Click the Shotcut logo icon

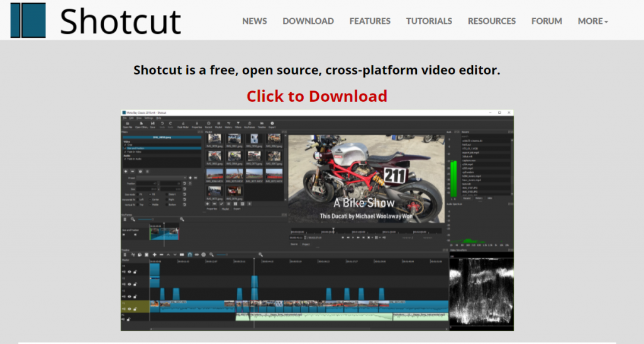28,20
